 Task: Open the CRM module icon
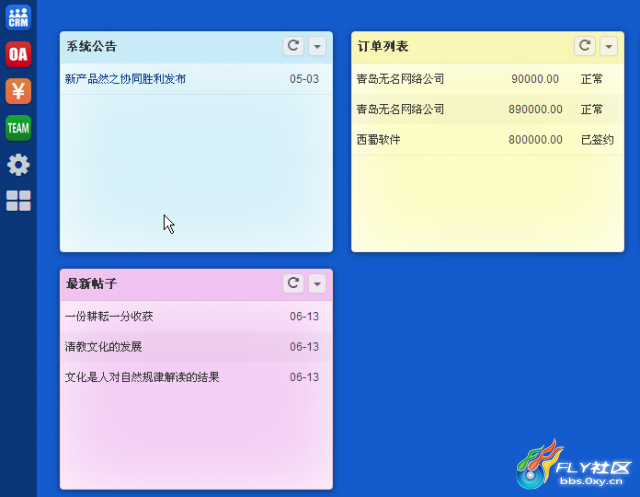[18, 18]
